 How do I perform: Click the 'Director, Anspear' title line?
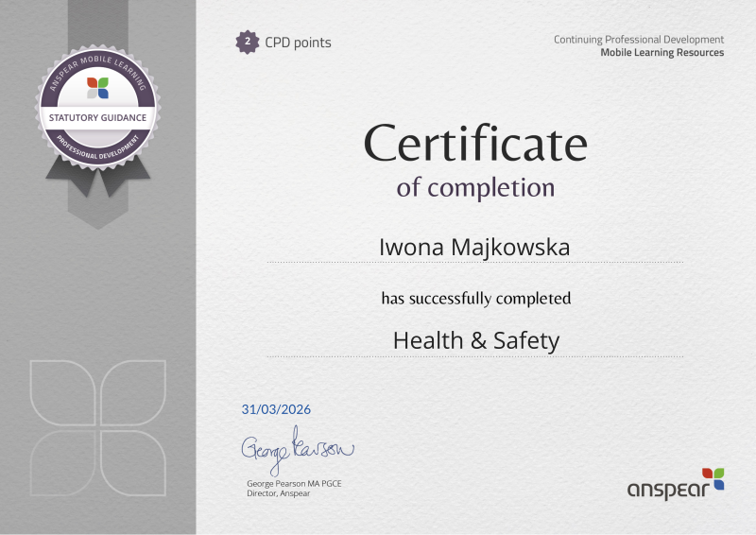(x=278, y=493)
